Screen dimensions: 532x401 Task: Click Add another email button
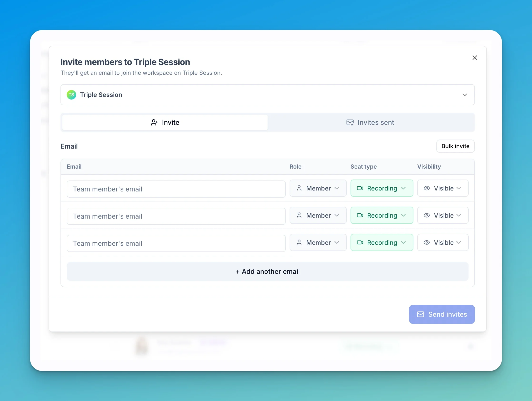point(267,272)
